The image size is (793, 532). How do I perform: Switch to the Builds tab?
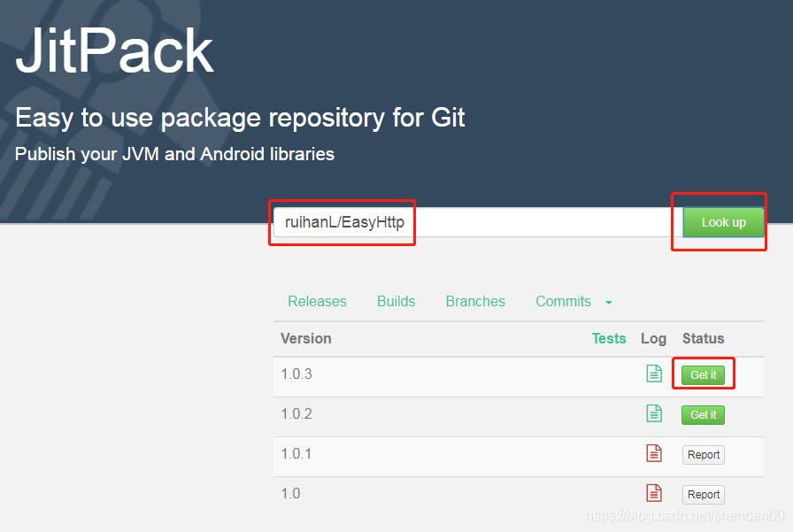(396, 301)
